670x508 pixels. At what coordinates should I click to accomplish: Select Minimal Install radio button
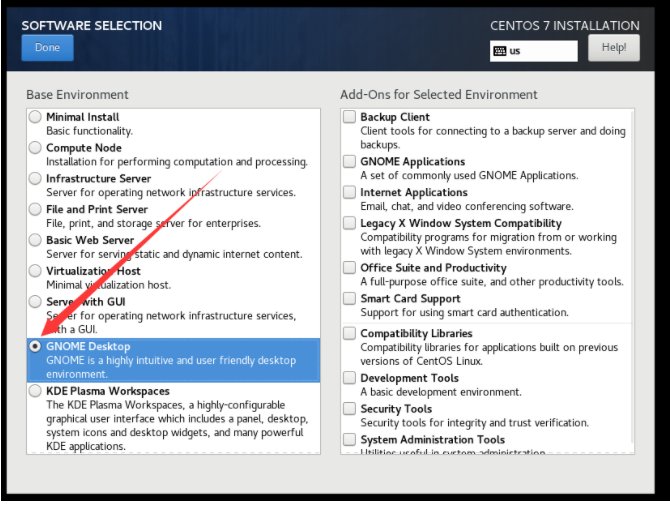tap(36, 117)
